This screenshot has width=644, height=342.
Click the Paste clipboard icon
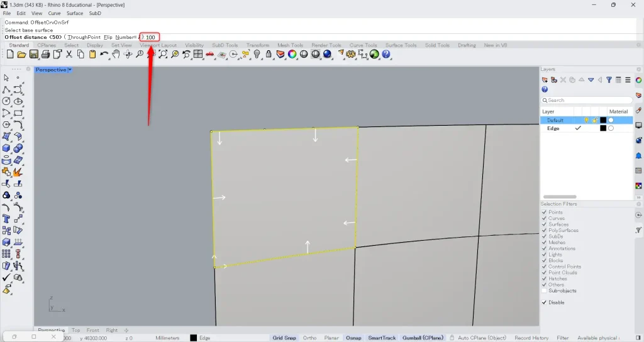coord(92,54)
